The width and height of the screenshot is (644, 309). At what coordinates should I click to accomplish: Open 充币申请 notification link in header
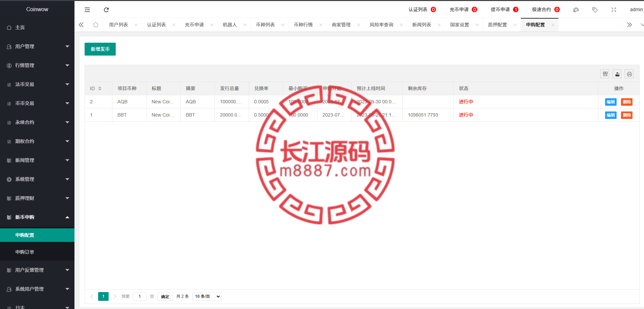[x=463, y=9]
